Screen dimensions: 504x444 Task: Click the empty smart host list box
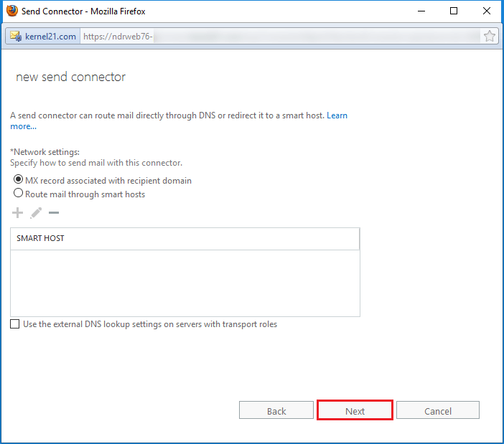coord(185,283)
